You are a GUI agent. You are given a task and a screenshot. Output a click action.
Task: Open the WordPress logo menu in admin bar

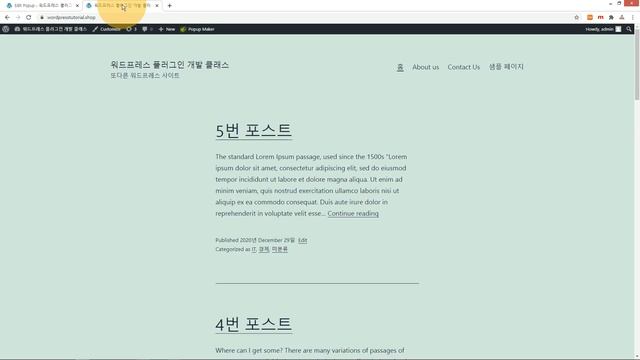point(6,29)
